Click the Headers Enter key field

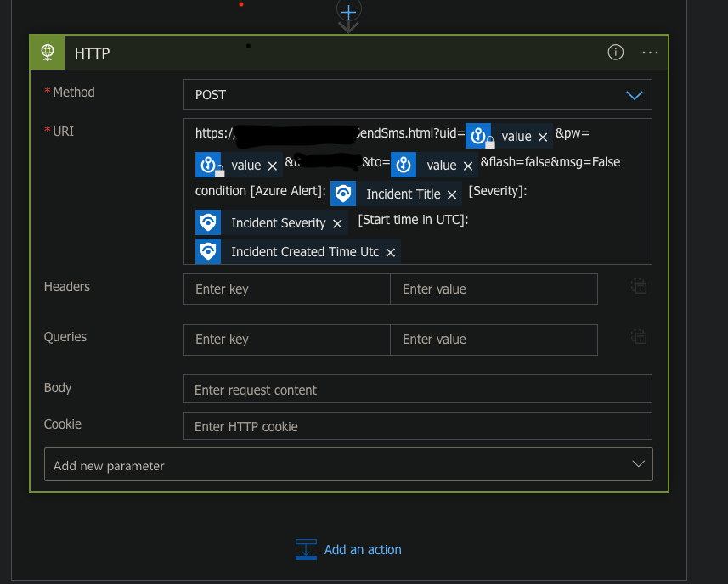pyautogui.click(x=286, y=289)
